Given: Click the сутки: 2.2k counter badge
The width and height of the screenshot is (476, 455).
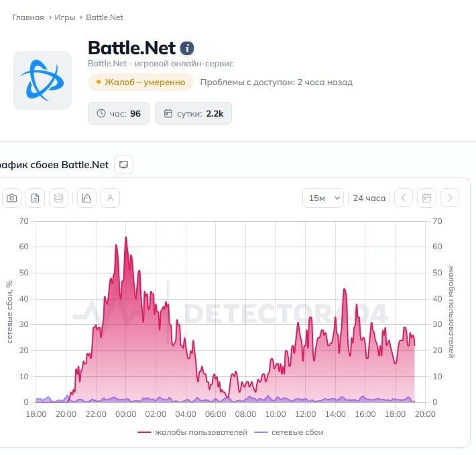Looking at the screenshot, I should coord(193,113).
